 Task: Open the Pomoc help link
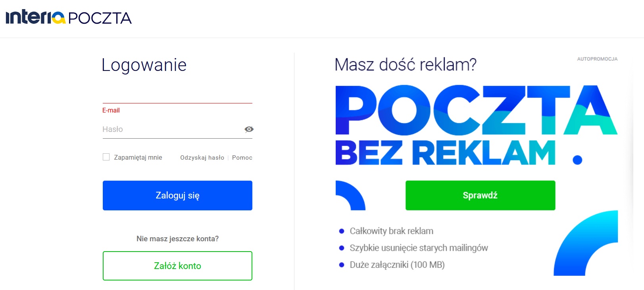242,157
